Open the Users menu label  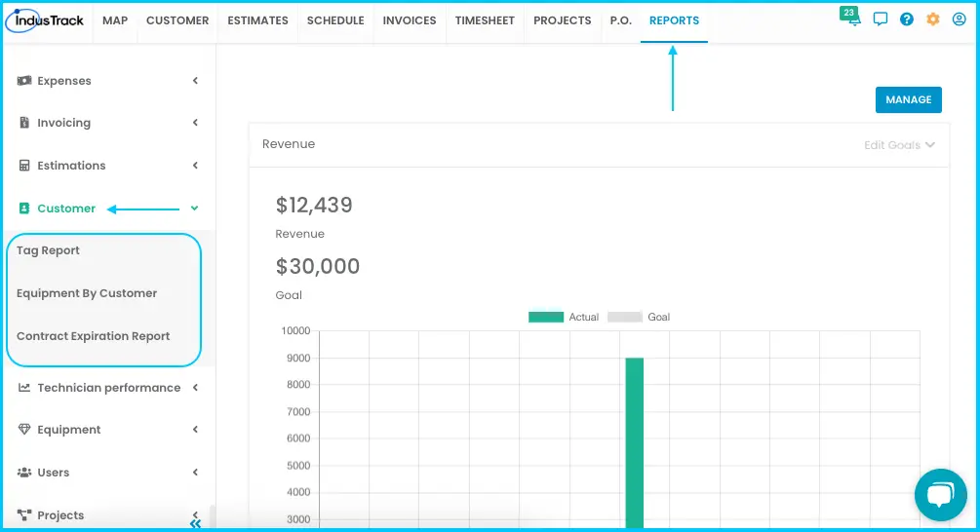point(53,473)
